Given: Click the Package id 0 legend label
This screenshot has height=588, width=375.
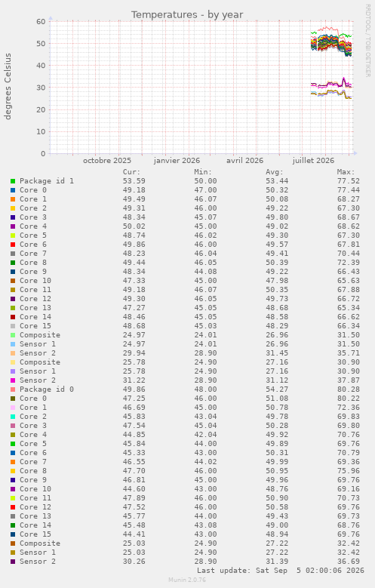Looking at the screenshot, I should coord(47,389).
